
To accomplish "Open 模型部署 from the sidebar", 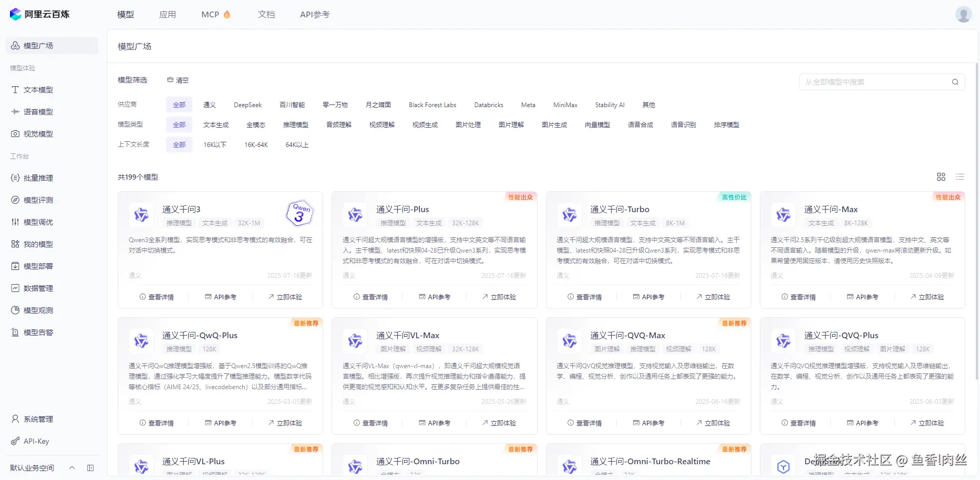I will coord(37,266).
